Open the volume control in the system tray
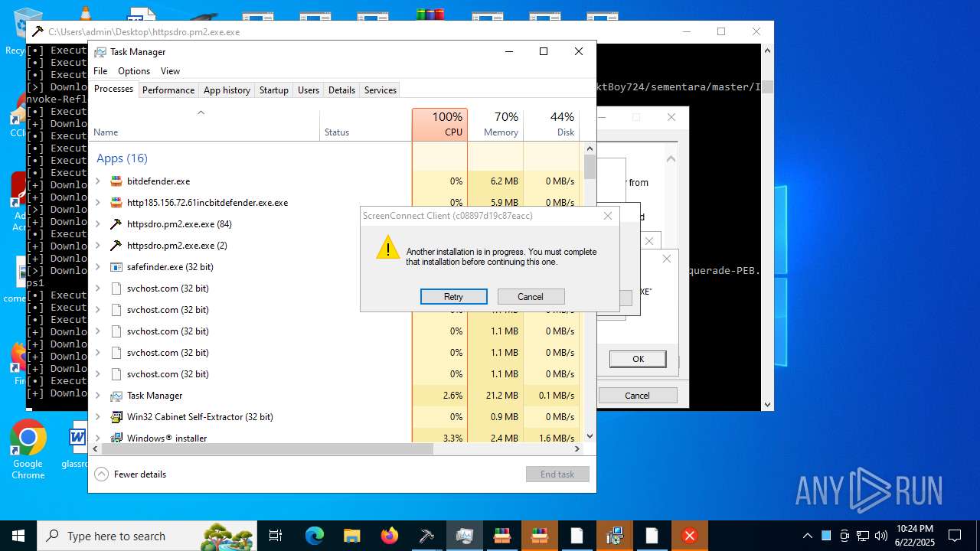Viewport: 980px width, 551px height. [x=880, y=536]
